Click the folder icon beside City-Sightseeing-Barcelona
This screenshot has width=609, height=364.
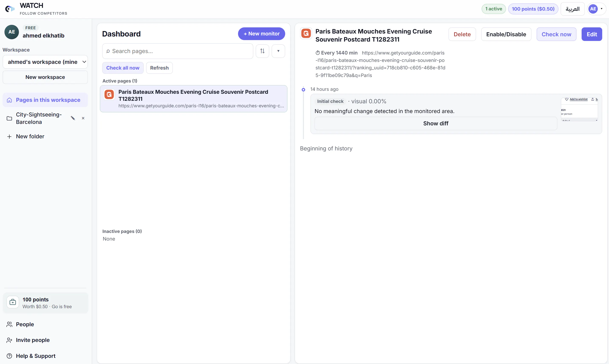(x=9, y=118)
